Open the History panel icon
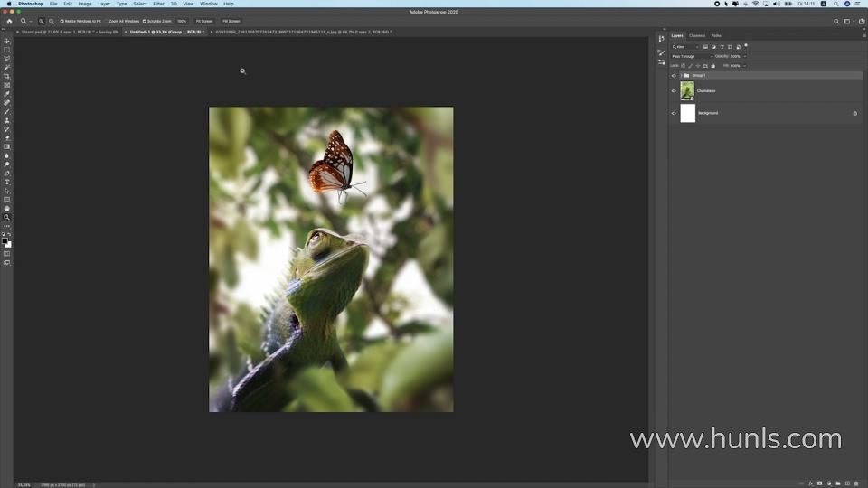868x488 pixels. pyautogui.click(x=662, y=39)
